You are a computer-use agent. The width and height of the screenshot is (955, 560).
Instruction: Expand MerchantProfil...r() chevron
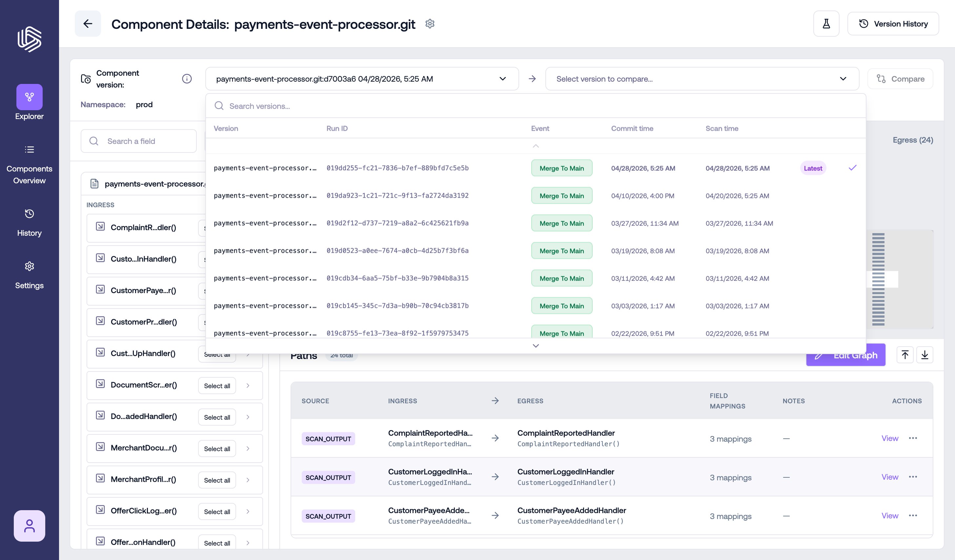coord(248,480)
